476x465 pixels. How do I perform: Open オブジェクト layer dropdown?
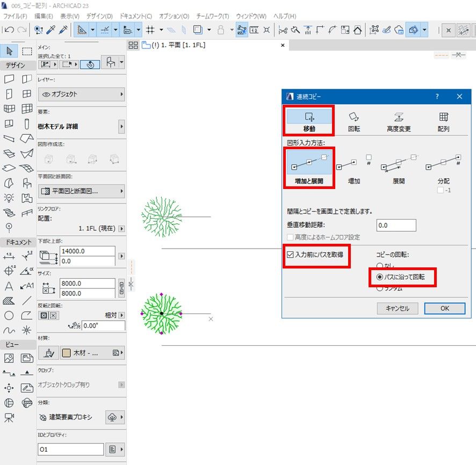(x=81, y=95)
